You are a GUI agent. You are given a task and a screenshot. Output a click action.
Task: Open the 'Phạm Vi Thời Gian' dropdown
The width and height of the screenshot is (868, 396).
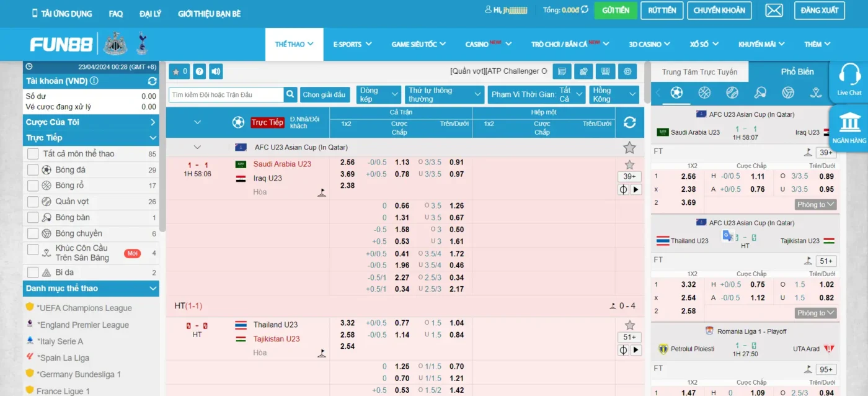(536, 95)
